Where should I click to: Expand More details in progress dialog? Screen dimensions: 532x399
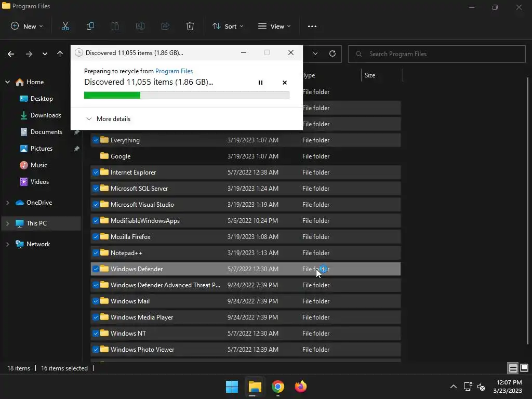coord(108,119)
